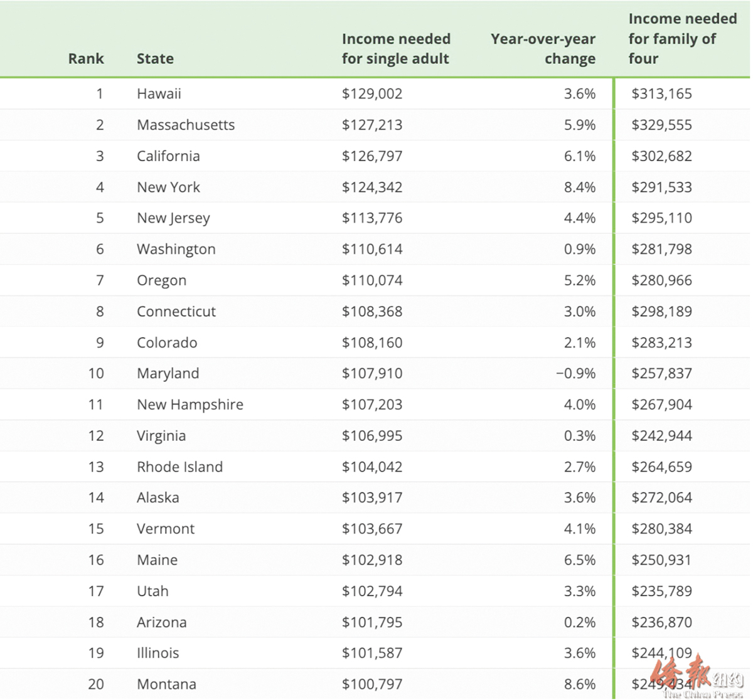This screenshot has height=700, width=753.
Task: Sort by the State column header
Action: 155,58
